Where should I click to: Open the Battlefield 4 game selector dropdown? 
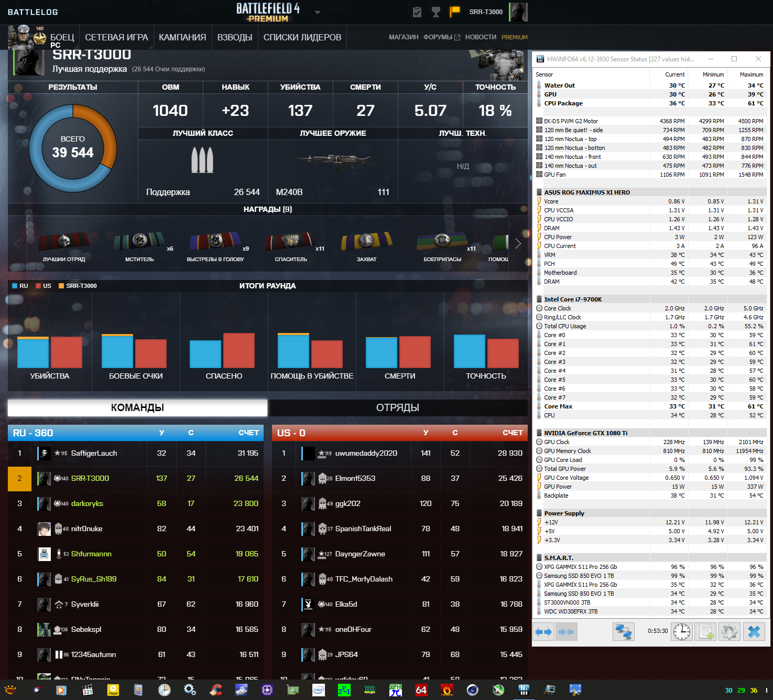coord(318,12)
